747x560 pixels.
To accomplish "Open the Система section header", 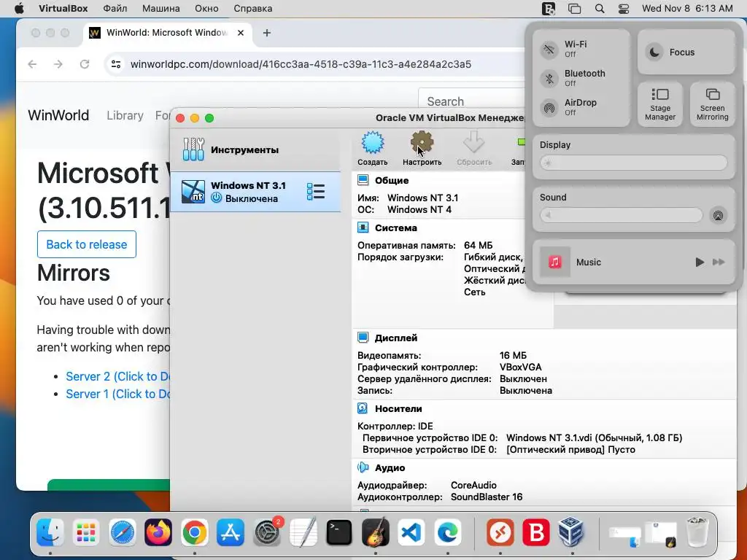I will click(396, 227).
